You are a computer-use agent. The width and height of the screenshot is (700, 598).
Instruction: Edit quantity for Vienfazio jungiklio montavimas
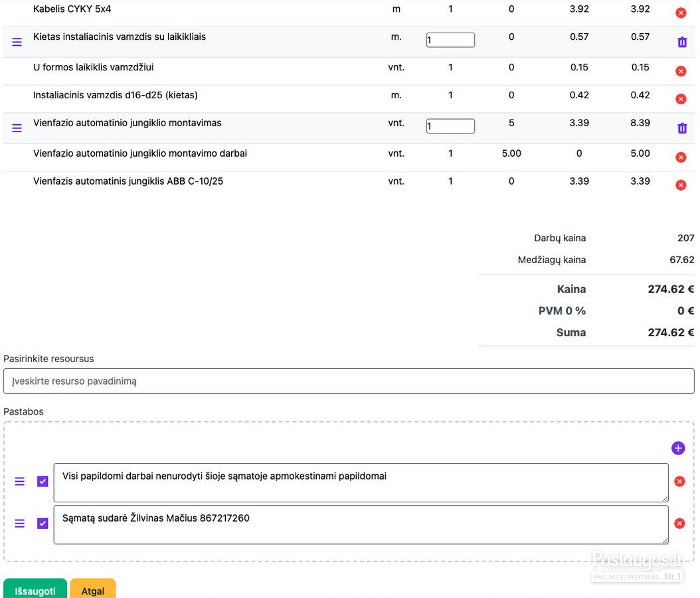click(450, 126)
